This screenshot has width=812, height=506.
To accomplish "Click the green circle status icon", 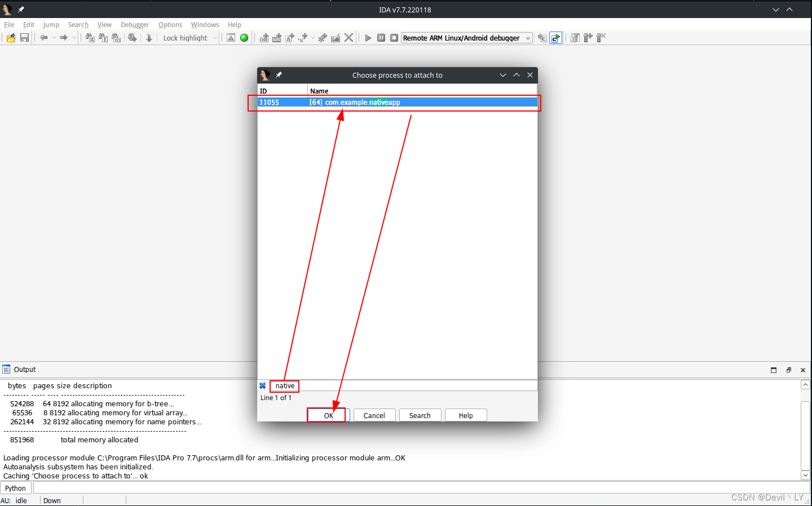I will [244, 38].
